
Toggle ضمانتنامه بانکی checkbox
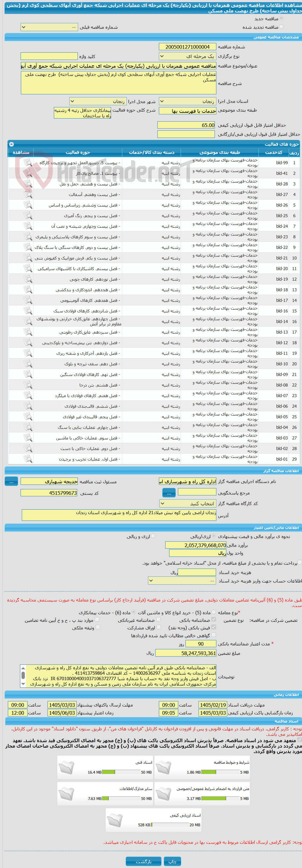[214, 620]
